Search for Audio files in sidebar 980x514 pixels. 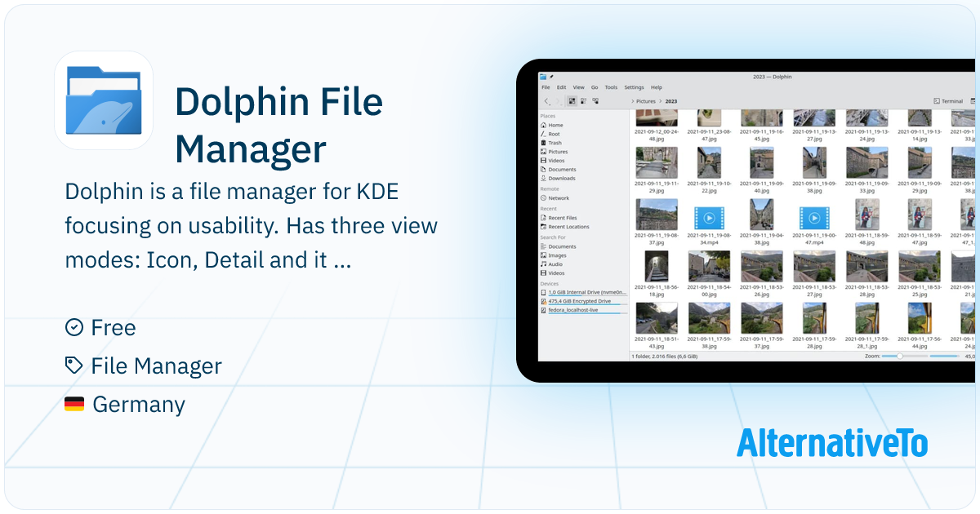(x=555, y=264)
